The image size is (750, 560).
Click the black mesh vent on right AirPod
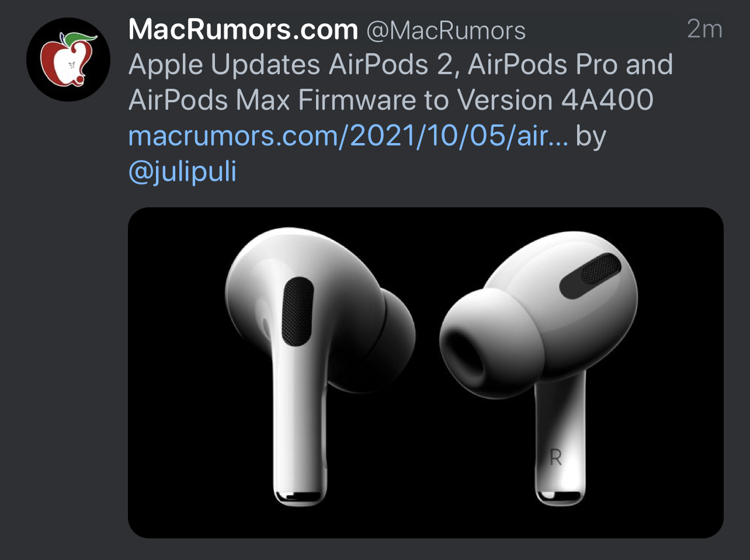[590, 276]
